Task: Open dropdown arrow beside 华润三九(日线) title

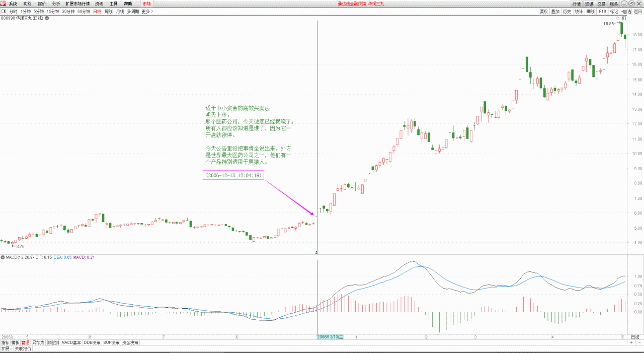Action: click(47, 19)
